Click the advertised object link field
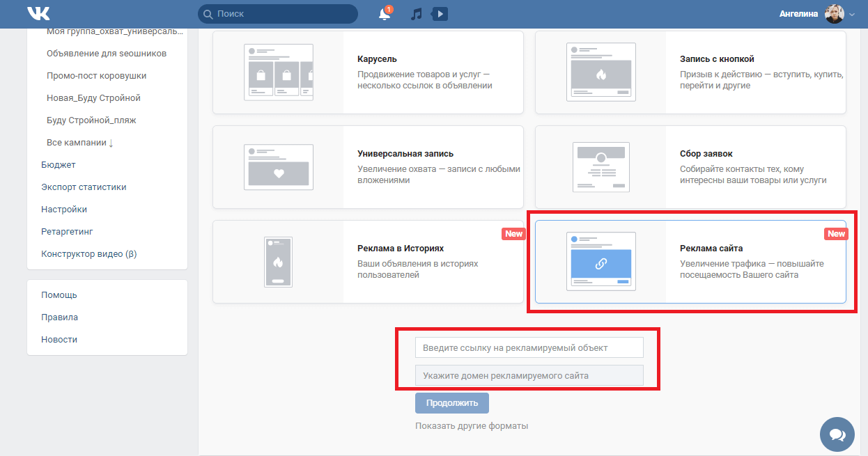The width and height of the screenshot is (868, 456). (529, 347)
